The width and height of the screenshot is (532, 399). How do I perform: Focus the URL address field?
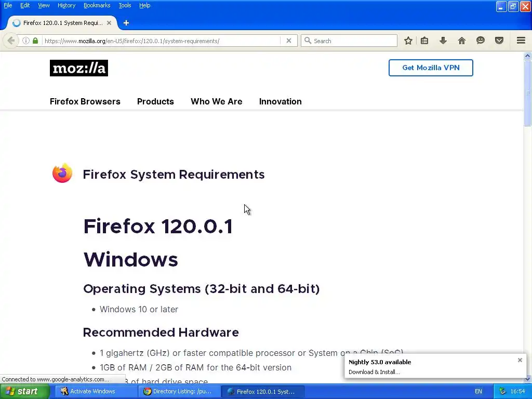[162, 41]
